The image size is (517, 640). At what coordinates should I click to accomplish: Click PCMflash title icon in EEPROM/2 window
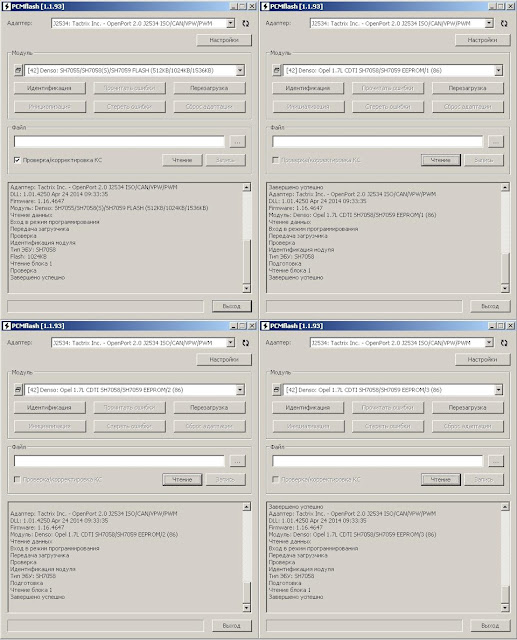tap(7, 326)
